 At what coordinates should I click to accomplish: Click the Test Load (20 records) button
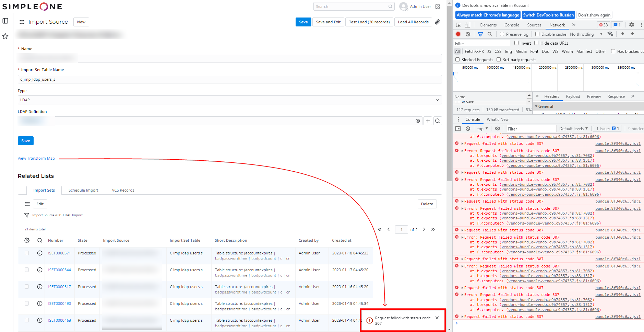(369, 22)
